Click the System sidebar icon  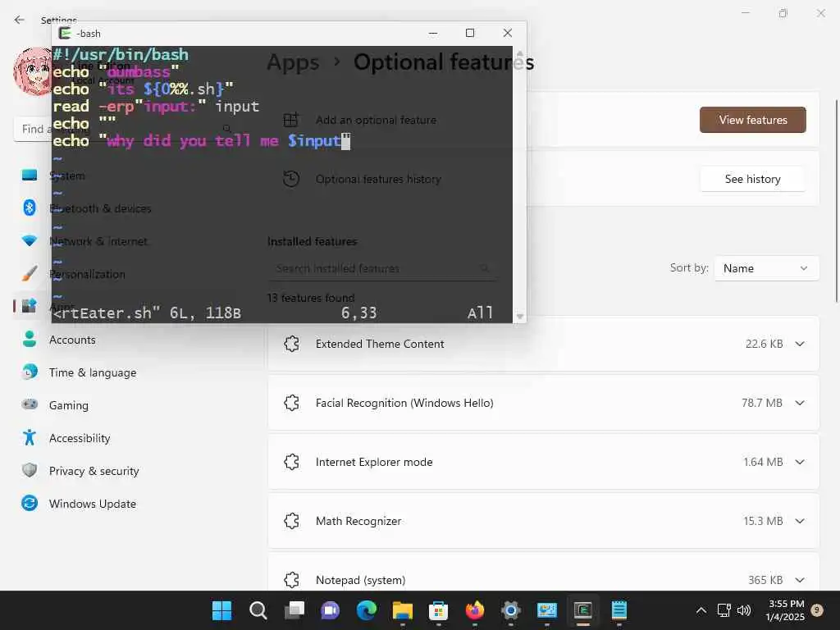pyautogui.click(x=30, y=176)
